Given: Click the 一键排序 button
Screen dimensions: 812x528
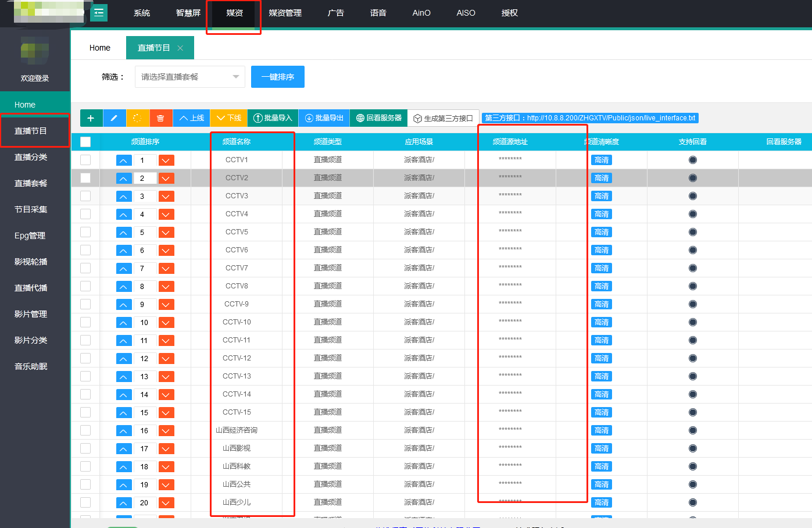Looking at the screenshot, I should click(277, 77).
